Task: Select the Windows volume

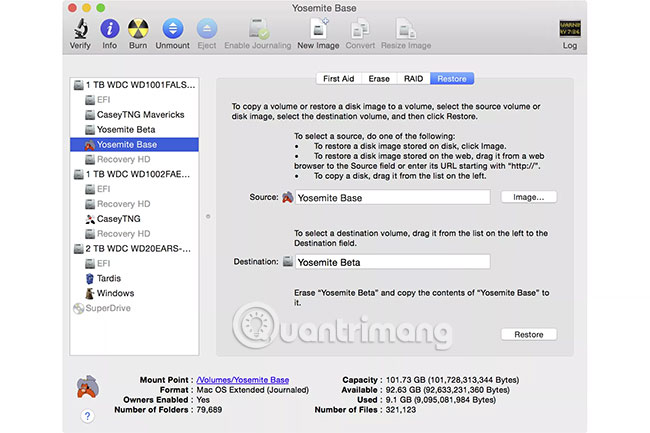Action: (134, 293)
